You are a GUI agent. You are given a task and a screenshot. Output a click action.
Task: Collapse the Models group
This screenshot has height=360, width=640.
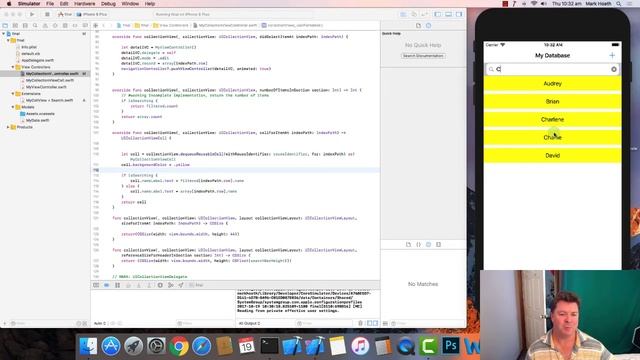pos(13,107)
